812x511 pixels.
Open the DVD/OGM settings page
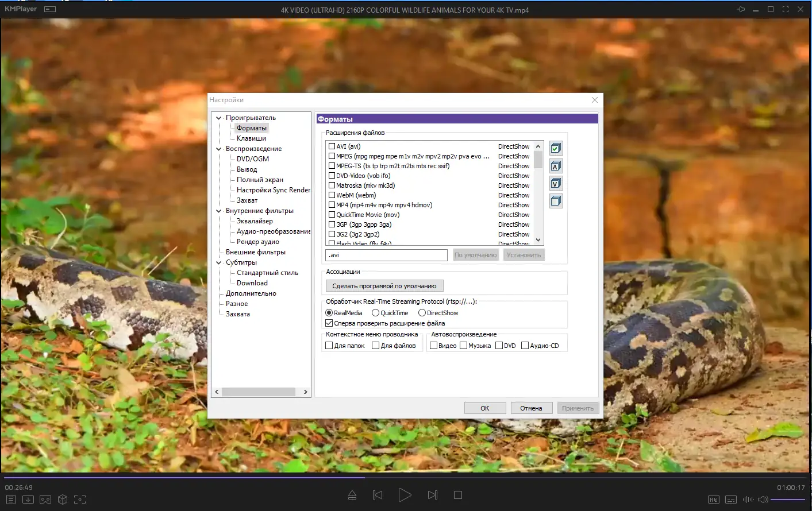tap(253, 159)
